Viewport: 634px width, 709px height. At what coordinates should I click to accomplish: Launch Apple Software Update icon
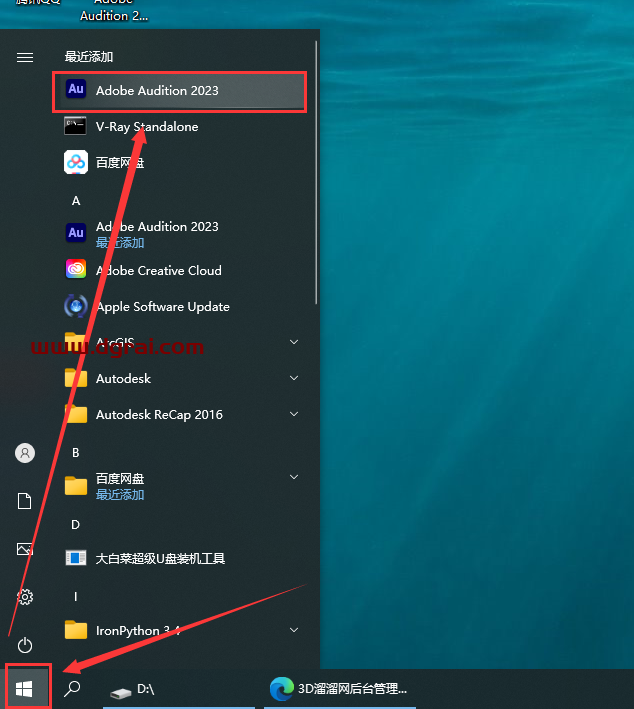(x=76, y=306)
